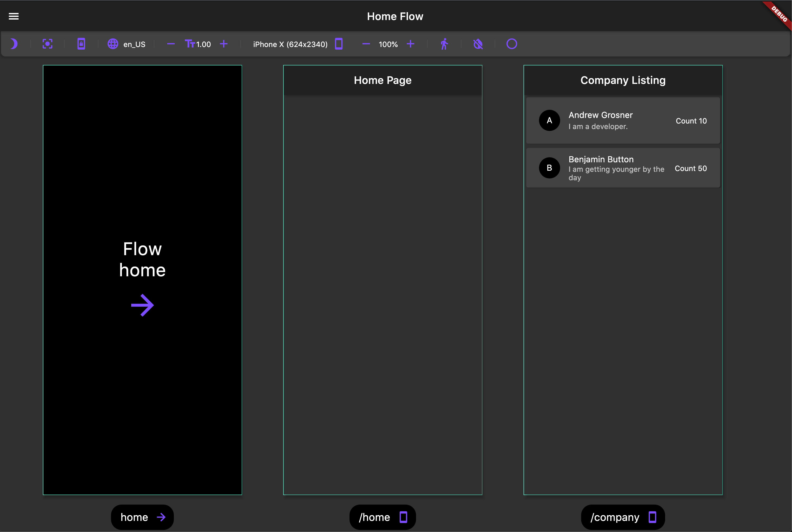Click the purple arrow in Flow home
Screen dimensions: 792x532
click(142, 305)
